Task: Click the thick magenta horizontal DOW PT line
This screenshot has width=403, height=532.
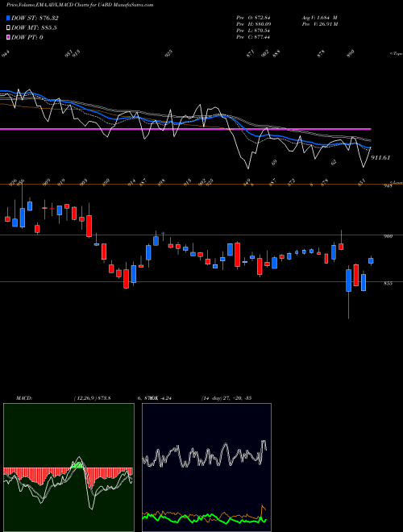Action: (185, 129)
